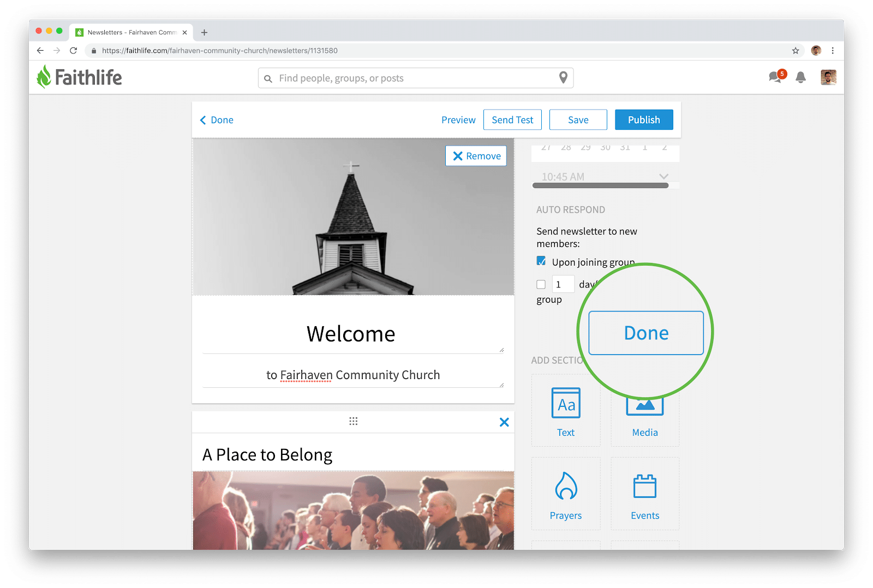Open a new browser tab
This screenshot has width=873, height=588.
tap(204, 33)
